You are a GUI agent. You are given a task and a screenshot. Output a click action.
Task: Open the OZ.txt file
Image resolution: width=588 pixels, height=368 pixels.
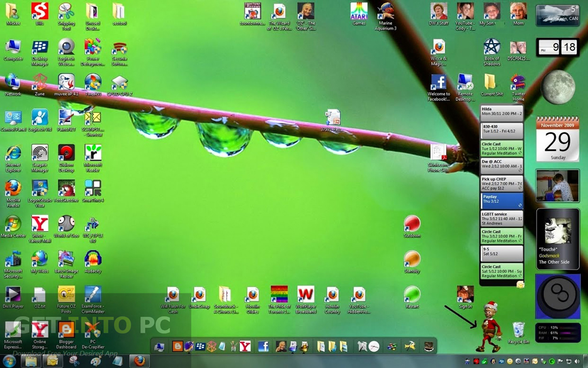[x=40, y=297]
